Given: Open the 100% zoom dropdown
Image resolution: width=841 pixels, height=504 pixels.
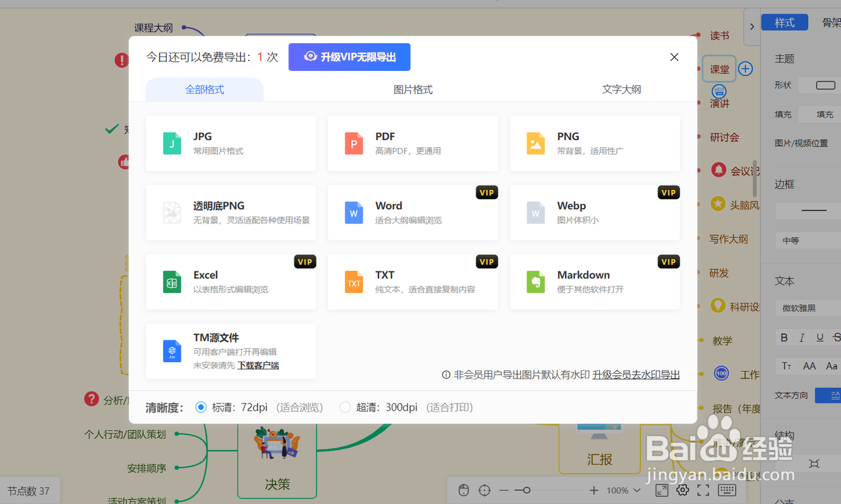Looking at the screenshot, I should coord(623,490).
